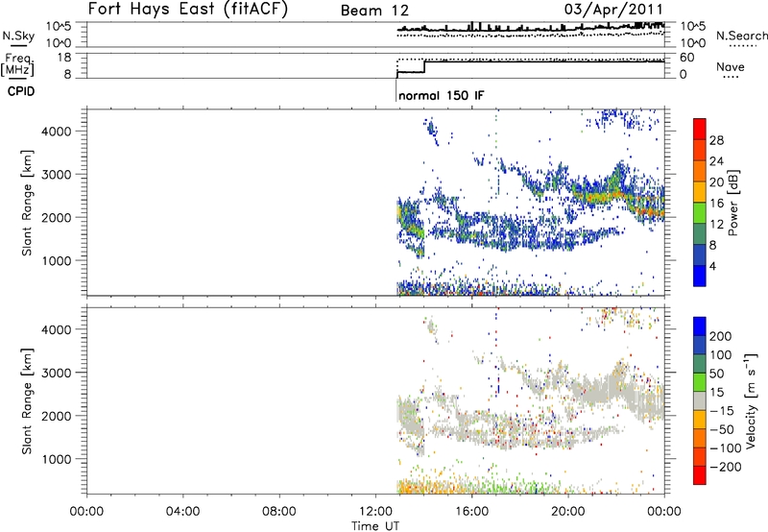Click the "Velocity [m s⁻¹]" colorbar title
The width and height of the screenshot is (768, 532).
pyautogui.click(x=751, y=400)
